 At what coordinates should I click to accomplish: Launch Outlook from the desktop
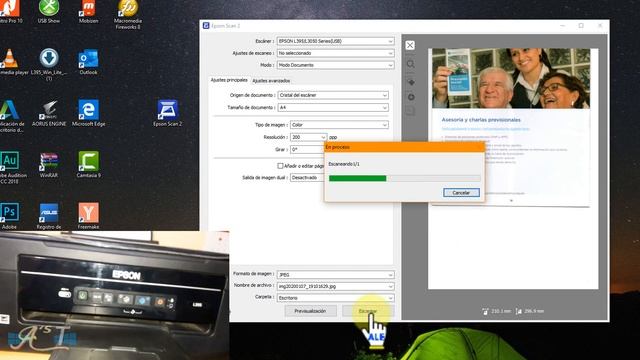pos(88,62)
